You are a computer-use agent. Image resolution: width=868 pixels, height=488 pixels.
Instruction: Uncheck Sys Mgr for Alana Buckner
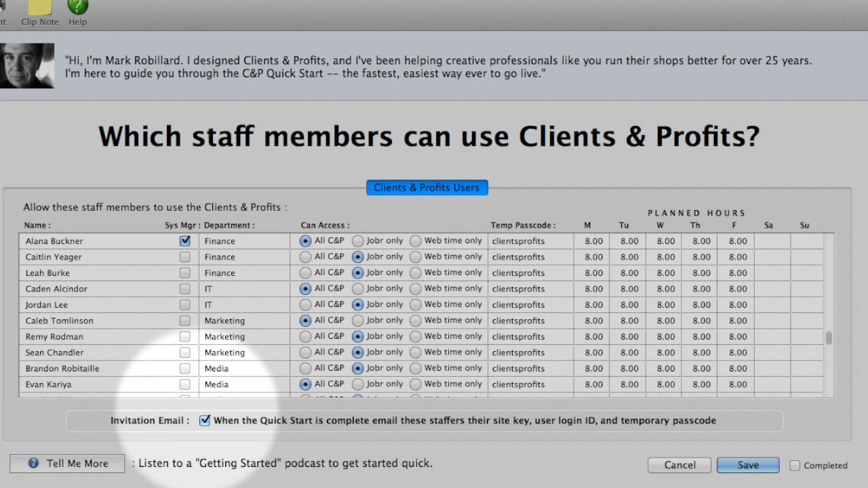(185, 241)
